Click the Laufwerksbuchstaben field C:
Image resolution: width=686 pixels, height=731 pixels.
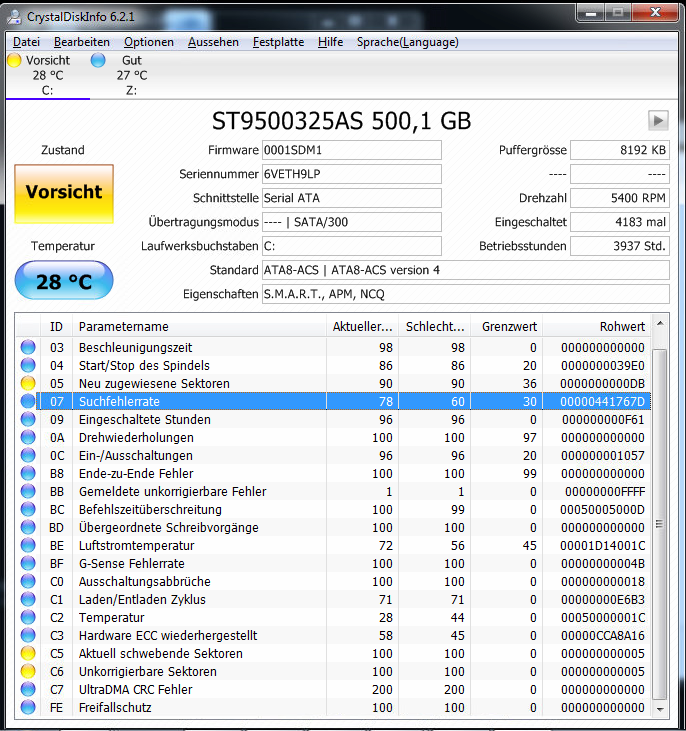coord(352,246)
